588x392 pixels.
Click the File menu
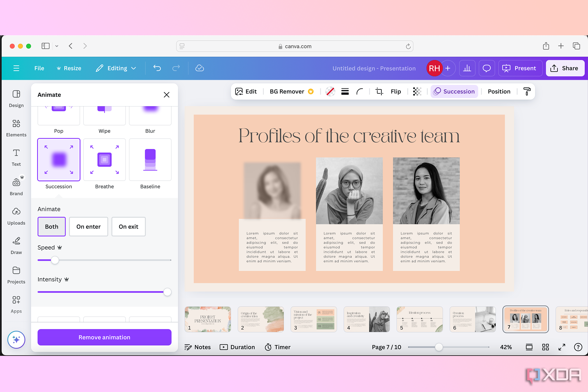39,68
